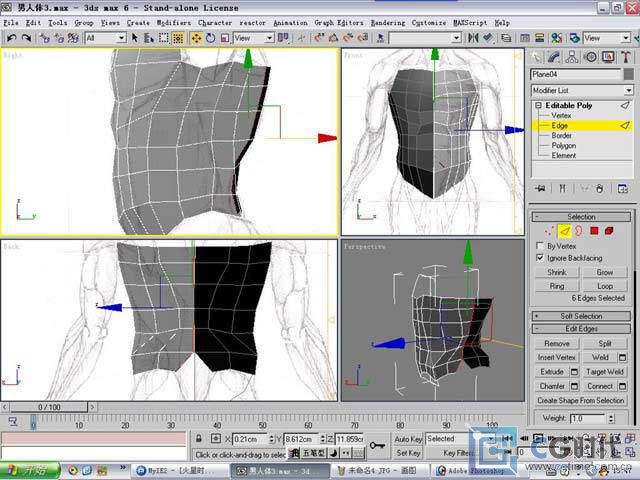Image resolution: width=640 pixels, height=480 pixels.
Task: Click the Loop button
Action: click(x=604, y=286)
